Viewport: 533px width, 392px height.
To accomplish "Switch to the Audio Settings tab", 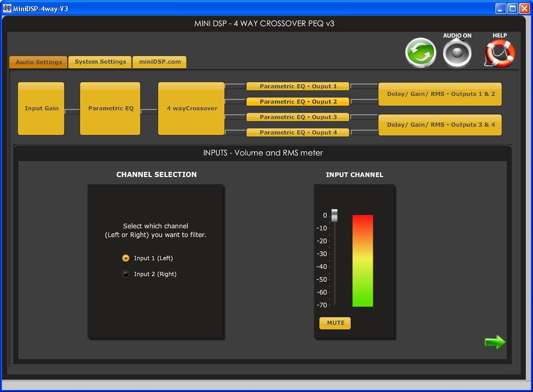I will point(39,62).
